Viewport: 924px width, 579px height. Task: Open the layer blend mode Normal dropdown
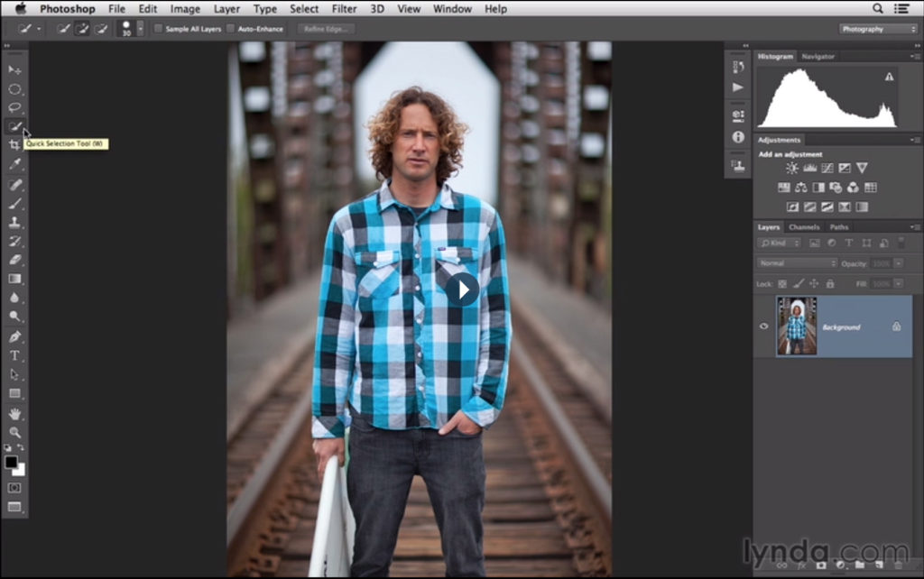[x=797, y=263]
